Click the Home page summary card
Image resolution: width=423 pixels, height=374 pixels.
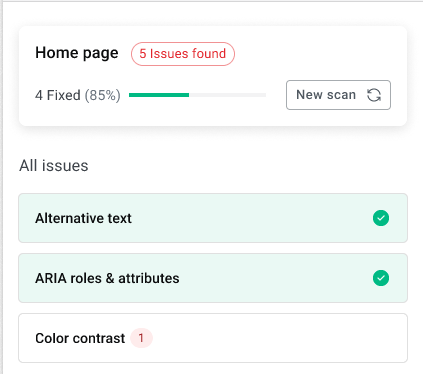coord(213,76)
